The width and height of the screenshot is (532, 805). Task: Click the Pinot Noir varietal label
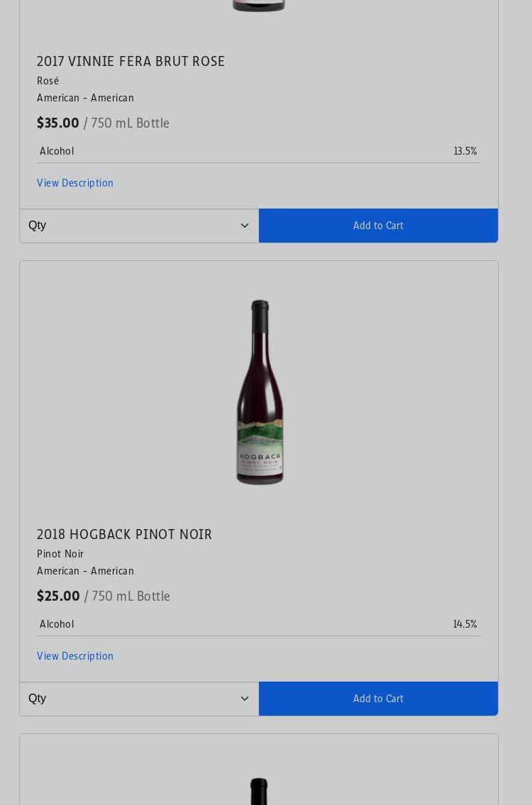coord(60,554)
